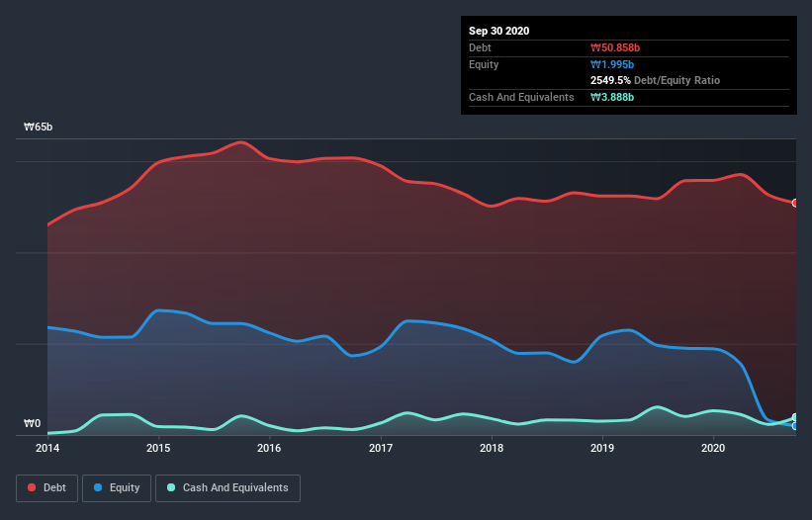This screenshot has width=812, height=520.
Task: Click the Sep 30 2020 tooltip date
Action: pos(498,31)
